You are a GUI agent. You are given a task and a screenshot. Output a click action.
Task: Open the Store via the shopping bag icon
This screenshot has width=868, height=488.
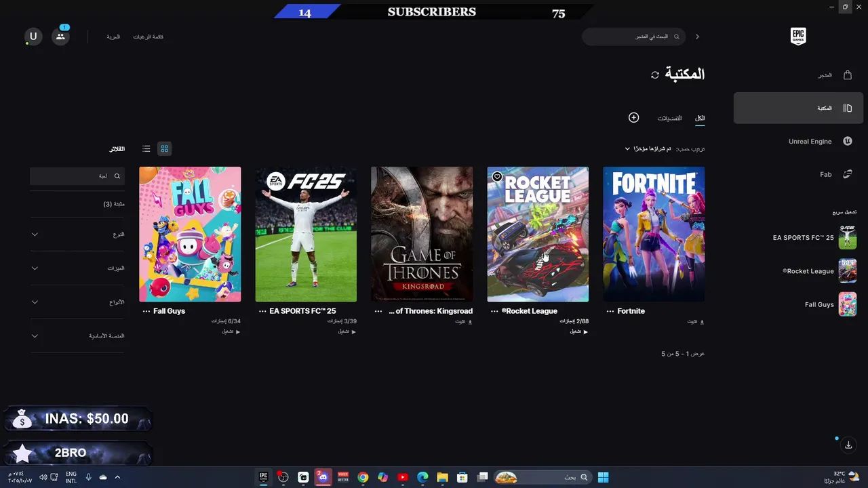pos(848,75)
